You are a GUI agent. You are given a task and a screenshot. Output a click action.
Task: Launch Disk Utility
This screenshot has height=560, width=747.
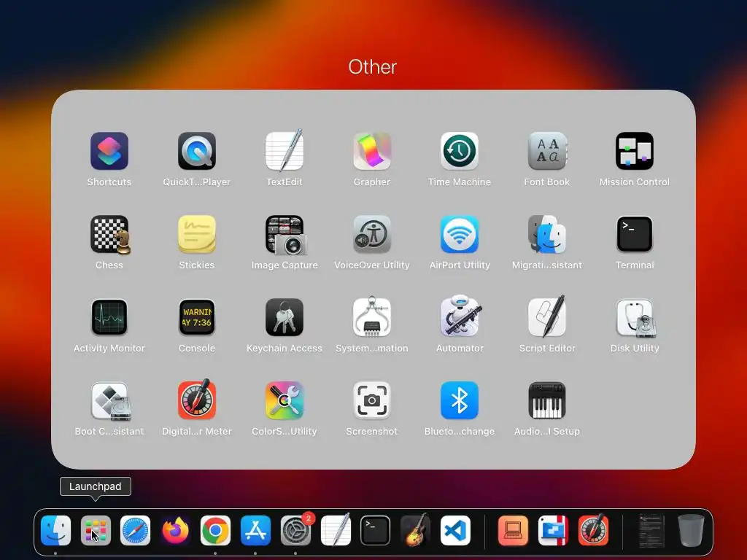[x=635, y=318]
